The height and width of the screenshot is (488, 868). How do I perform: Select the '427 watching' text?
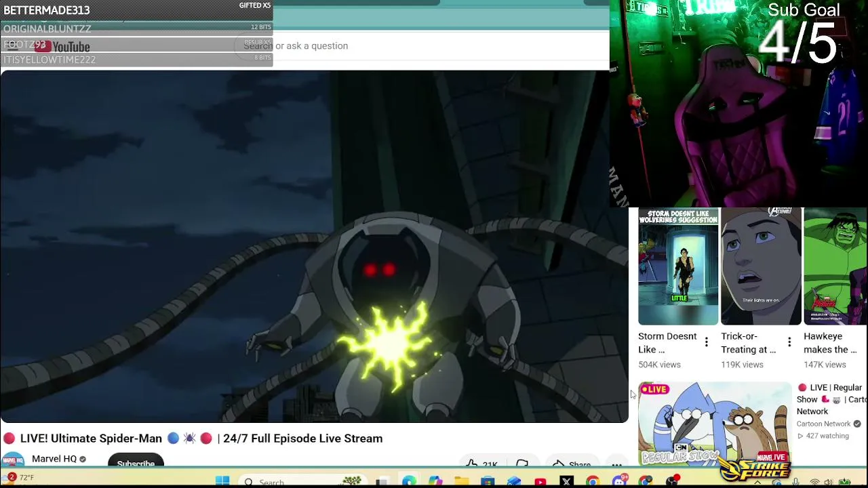(x=828, y=436)
